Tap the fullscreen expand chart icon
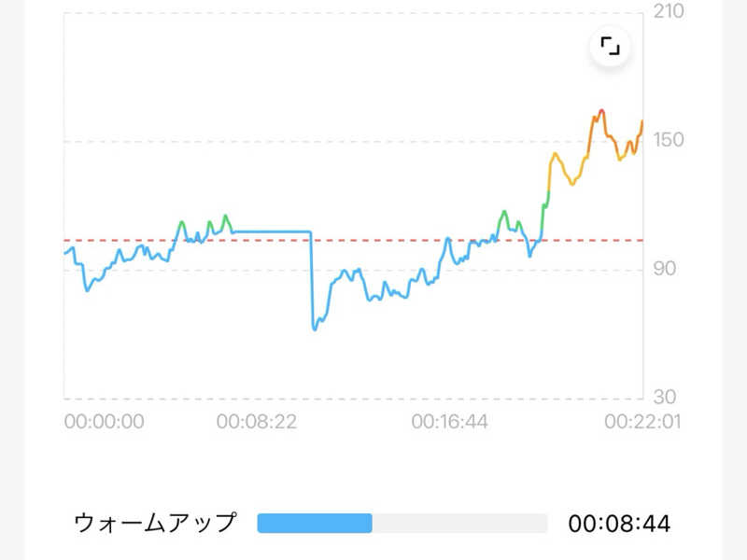This screenshot has width=747, height=560. tap(610, 47)
